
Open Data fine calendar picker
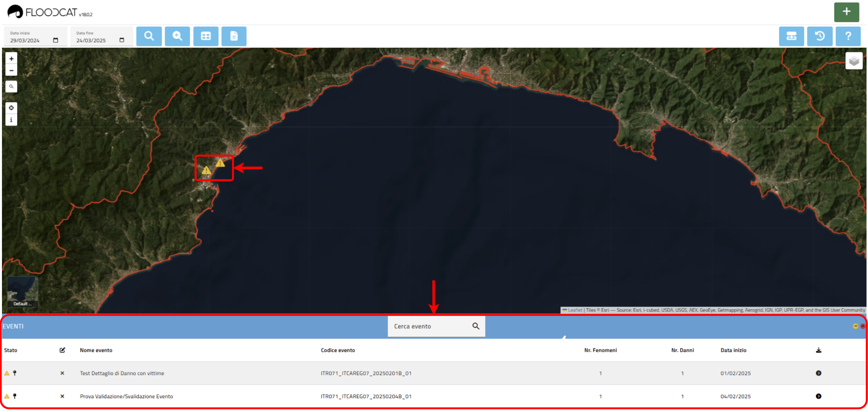coord(122,40)
